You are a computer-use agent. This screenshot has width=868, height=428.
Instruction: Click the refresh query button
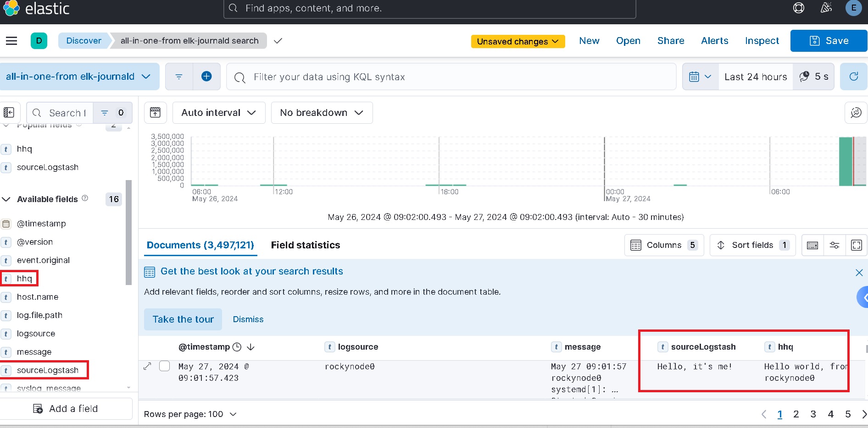point(853,77)
